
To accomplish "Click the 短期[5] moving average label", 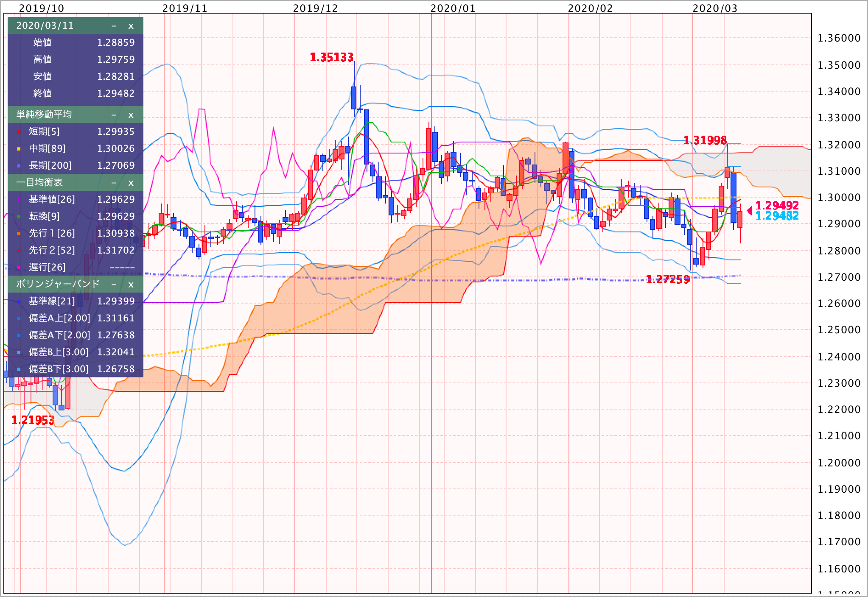I will coord(44,131).
